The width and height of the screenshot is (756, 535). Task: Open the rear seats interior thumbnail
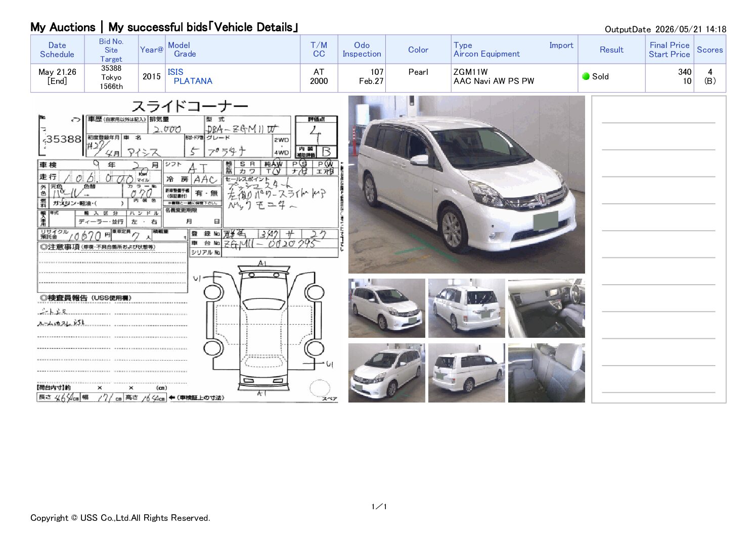(x=546, y=373)
